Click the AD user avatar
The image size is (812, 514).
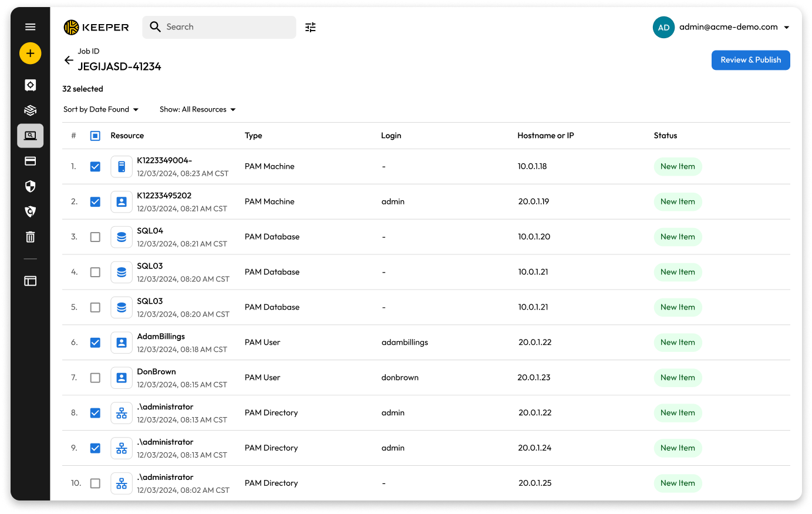point(663,27)
